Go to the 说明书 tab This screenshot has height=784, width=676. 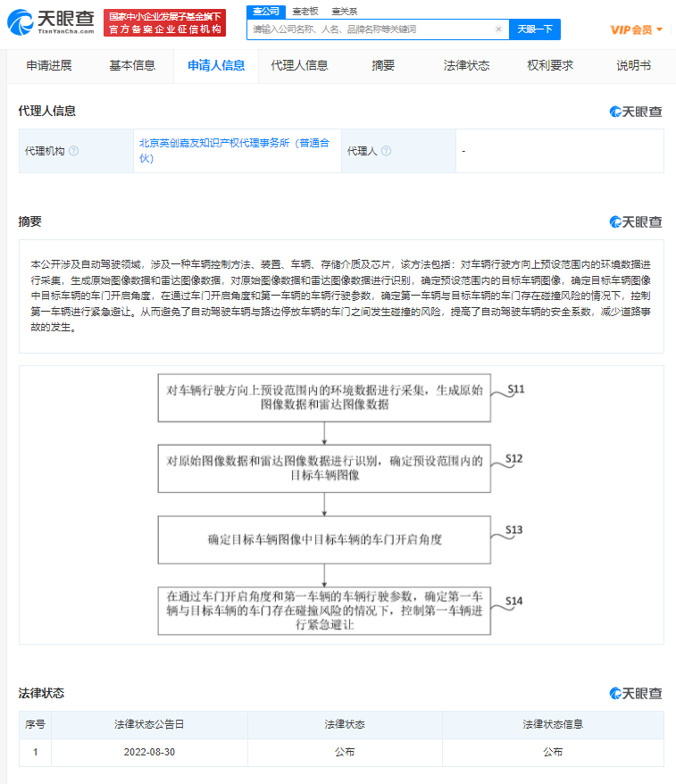tap(633, 65)
